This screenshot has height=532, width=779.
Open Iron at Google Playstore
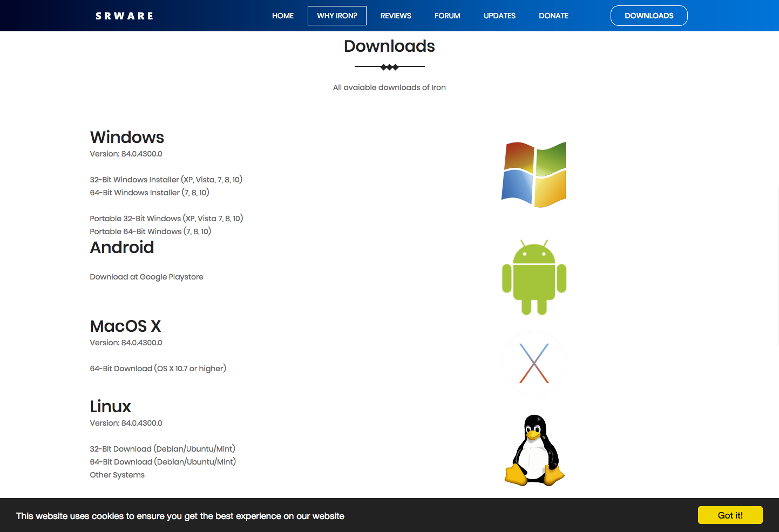point(146,276)
